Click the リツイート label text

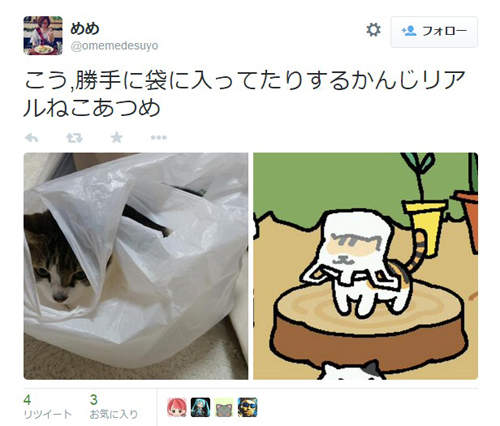coord(48,414)
